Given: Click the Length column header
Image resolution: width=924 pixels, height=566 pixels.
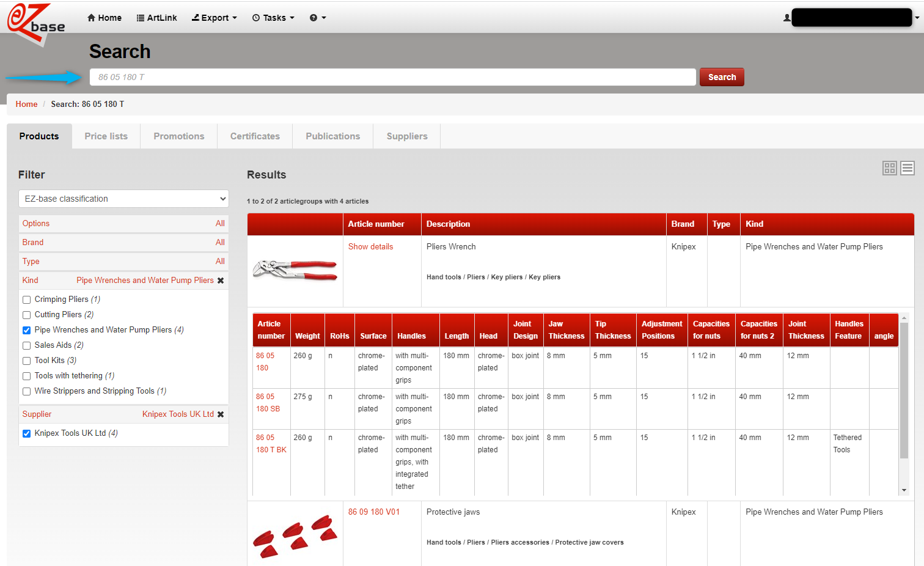Looking at the screenshot, I should point(457,330).
